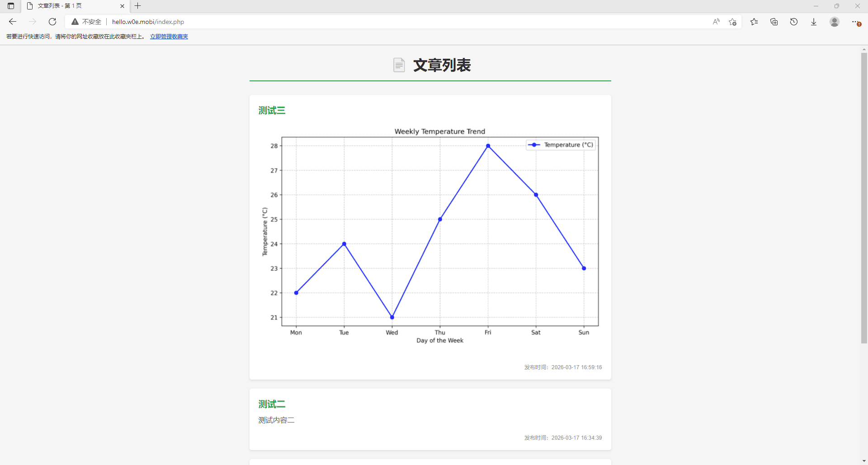
Task: Refresh the current page
Action: pyautogui.click(x=52, y=21)
